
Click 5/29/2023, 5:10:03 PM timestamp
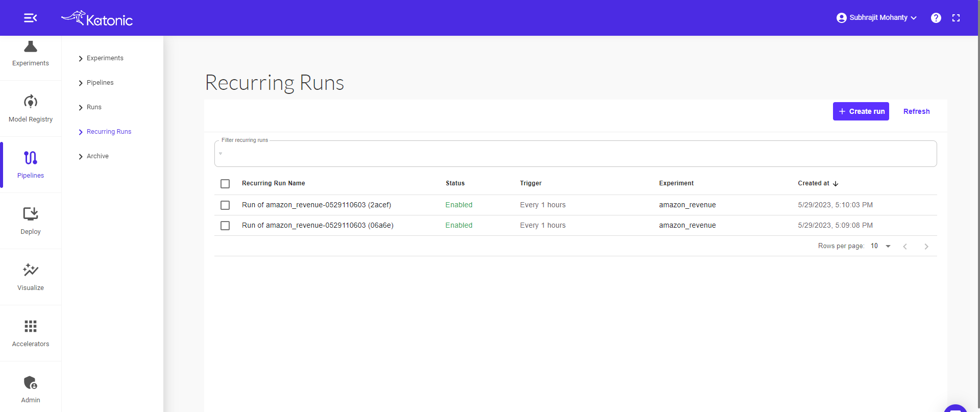[835, 205]
